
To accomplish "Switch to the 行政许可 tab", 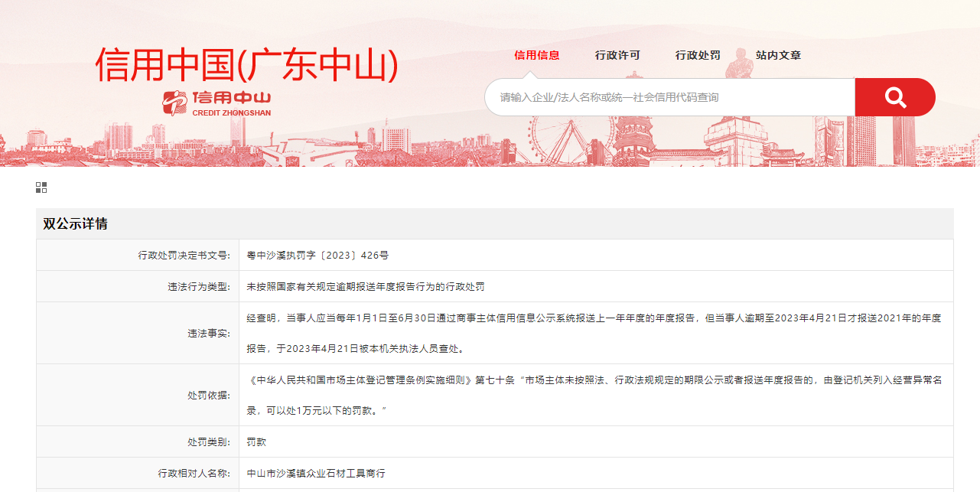I will [x=617, y=55].
